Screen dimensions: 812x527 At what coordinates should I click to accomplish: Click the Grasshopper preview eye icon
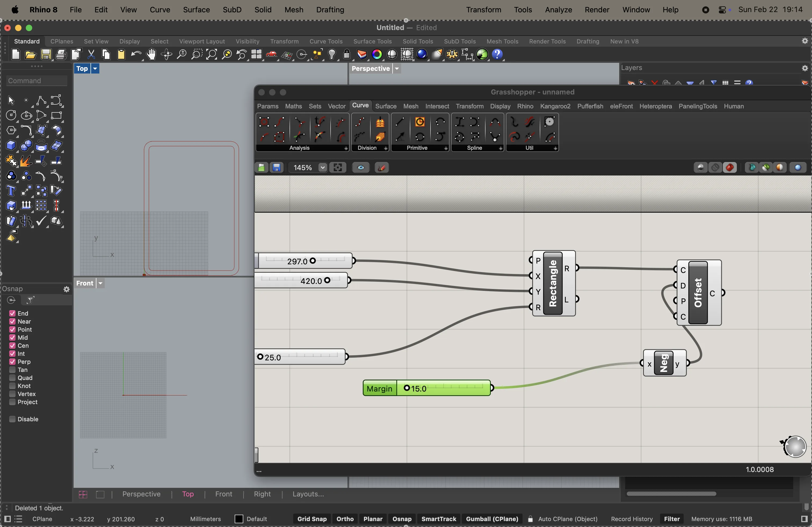tap(361, 168)
